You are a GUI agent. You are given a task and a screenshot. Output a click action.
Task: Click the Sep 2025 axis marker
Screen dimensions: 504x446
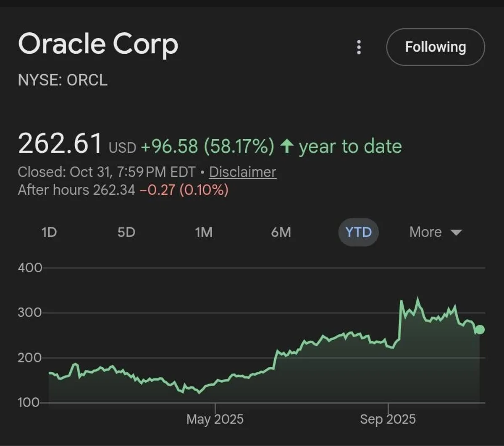pos(388,419)
